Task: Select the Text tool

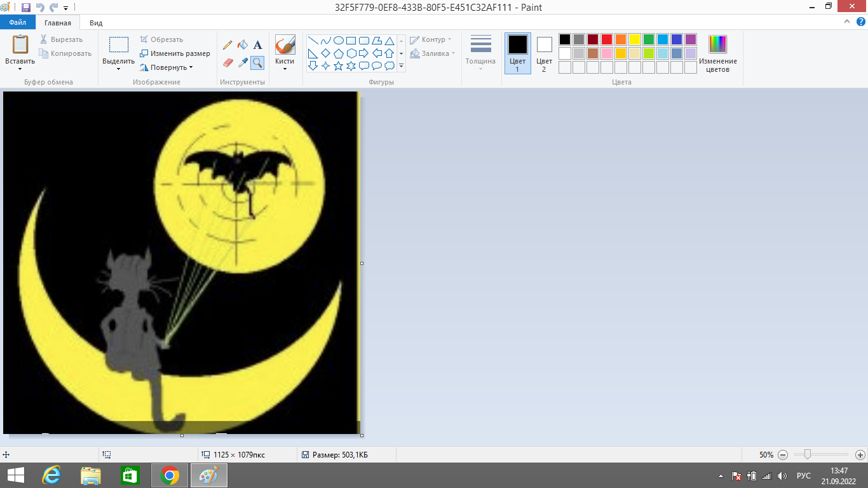Action: pos(257,45)
